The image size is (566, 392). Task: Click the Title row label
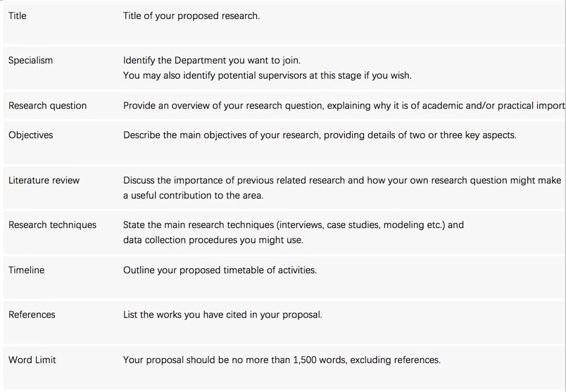tap(18, 16)
